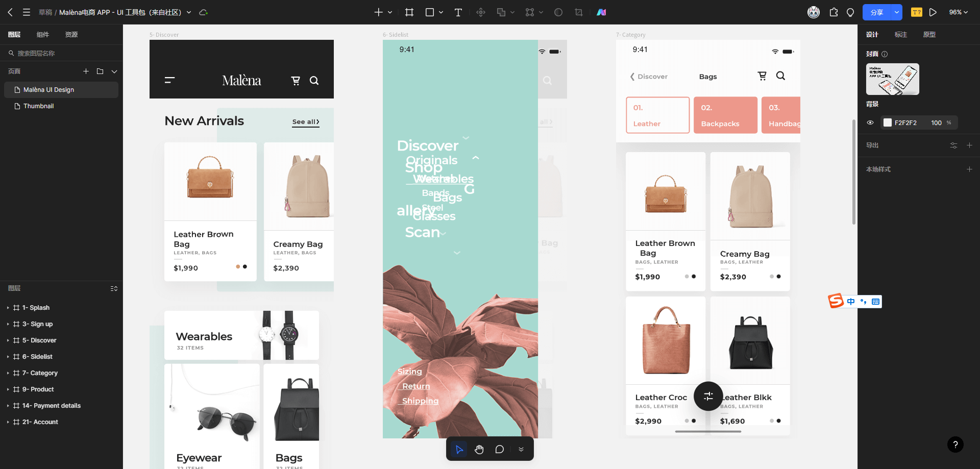
Task: Click the vector edit nodes icon
Action: coord(530,12)
